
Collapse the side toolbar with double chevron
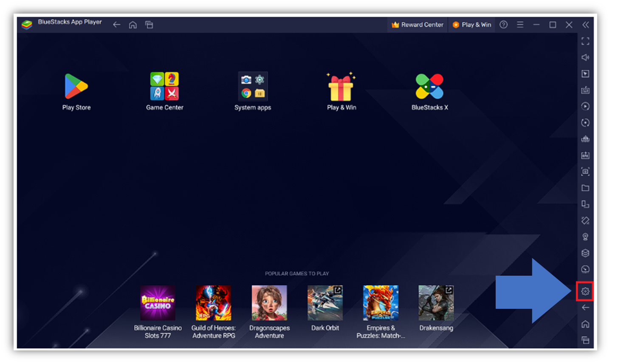coord(586,25)
